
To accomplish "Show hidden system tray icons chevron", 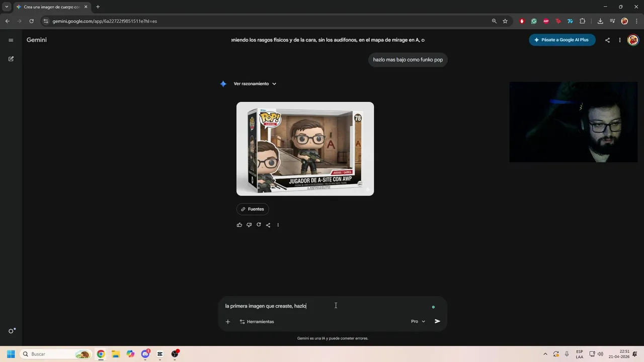I will 545,354.
